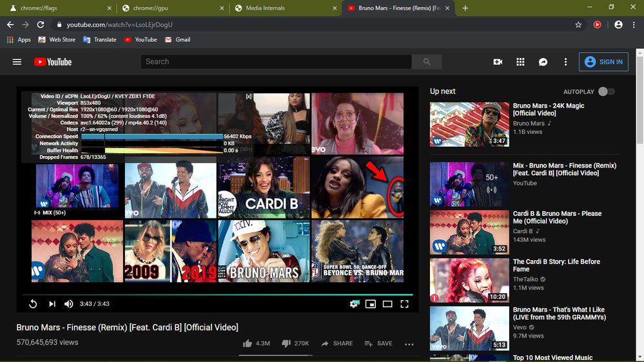Go back in browser
Screen dimensions: 644x362
pos(10,24)
